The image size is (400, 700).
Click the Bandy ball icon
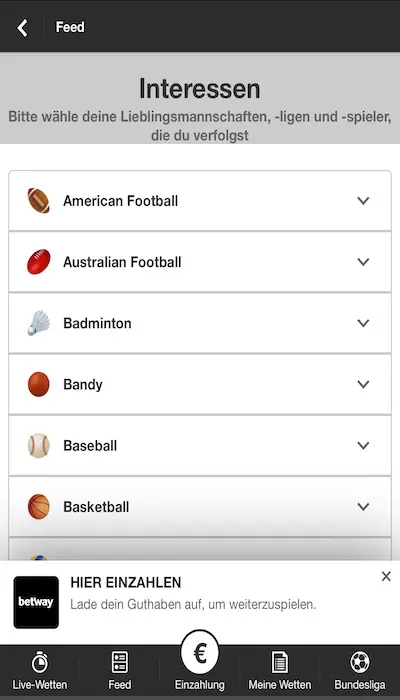38,384
